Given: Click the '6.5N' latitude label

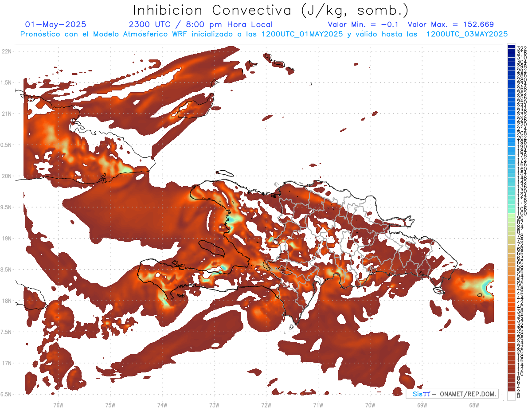Looking at the screenshot, I should [7, 394].
